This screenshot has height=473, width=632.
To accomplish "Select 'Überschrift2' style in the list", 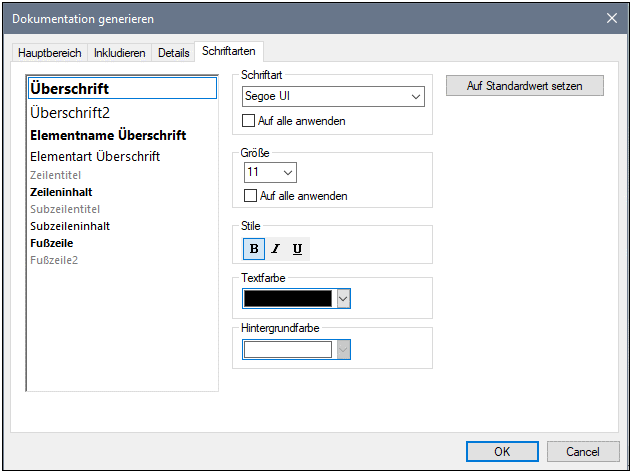I will point(70,112).
